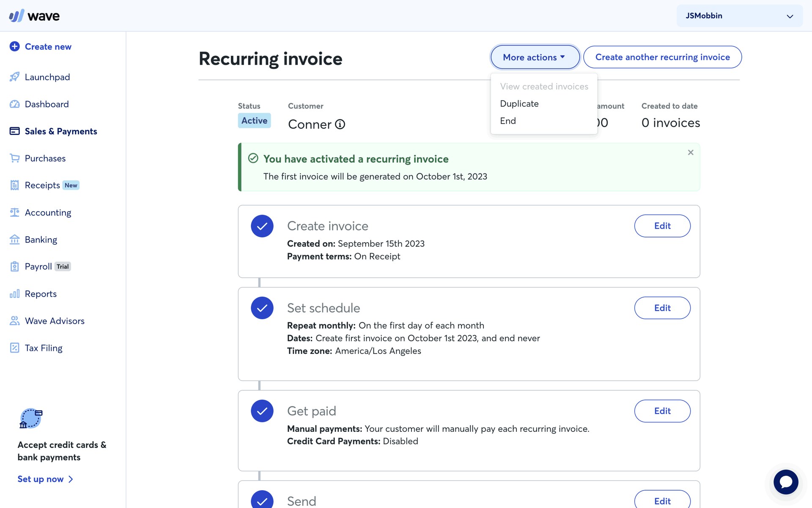This screenshot has width=812, height=508.
Task: Expand Sales & Payments section
Action: [61, 131]
